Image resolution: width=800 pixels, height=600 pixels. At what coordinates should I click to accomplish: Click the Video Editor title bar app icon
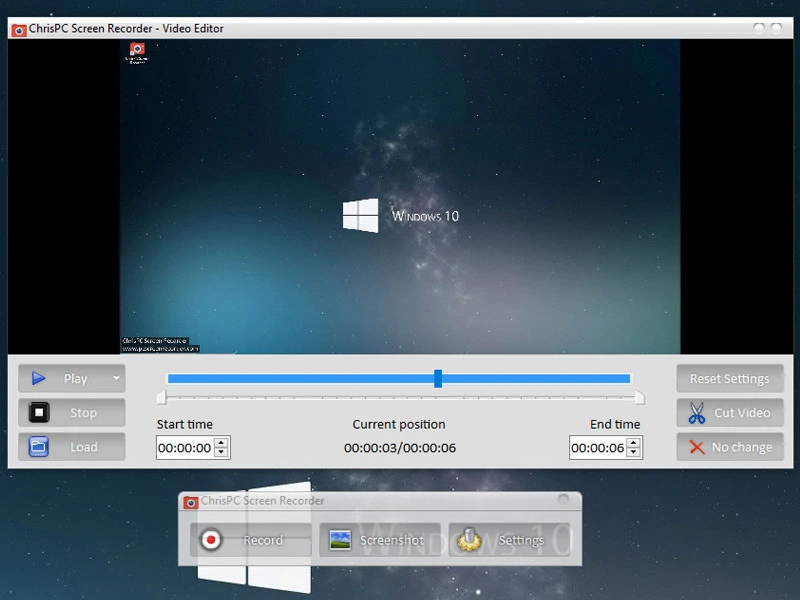[x=19, y=30]
